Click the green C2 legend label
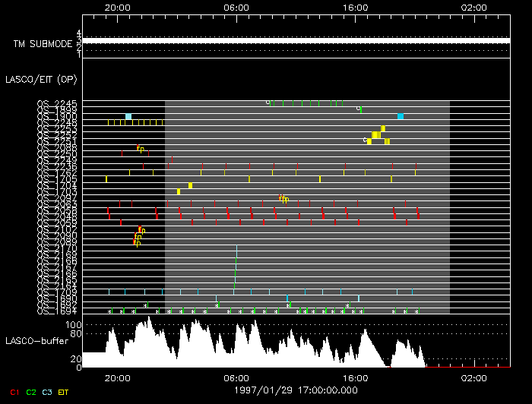The image size is (532, 404). (31, 392)
